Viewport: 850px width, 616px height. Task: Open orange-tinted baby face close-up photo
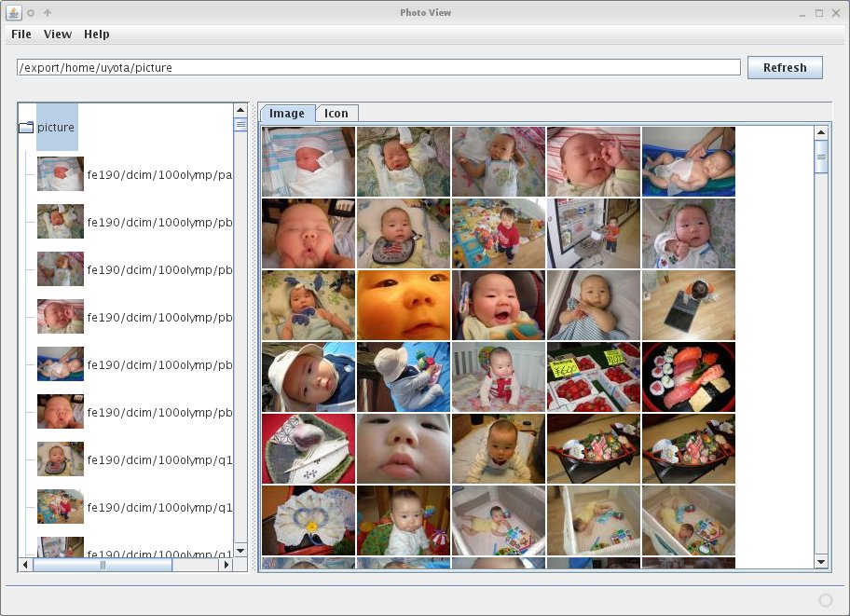pos(404,305)
